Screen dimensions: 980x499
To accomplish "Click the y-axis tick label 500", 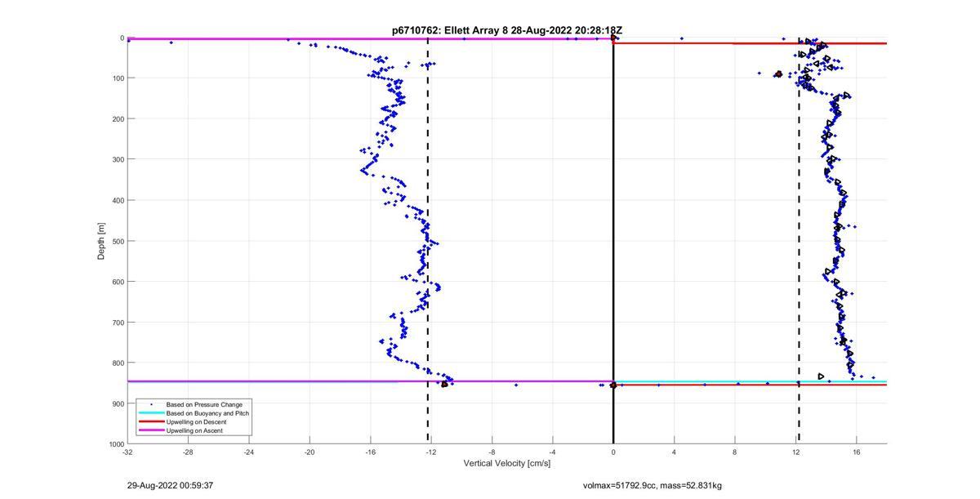I will pyautogui.click(x=118, y=241).
